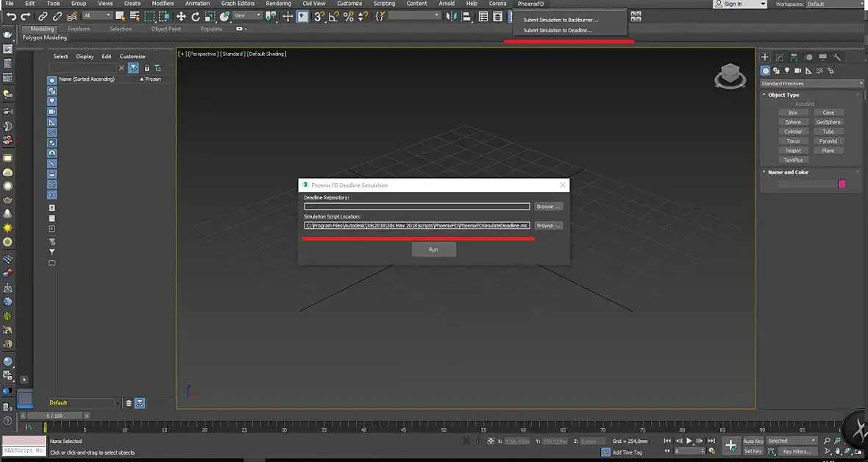This screenshot has height=462, width=868.
Task: Open the Rendering menu
Action: [278, 4]
